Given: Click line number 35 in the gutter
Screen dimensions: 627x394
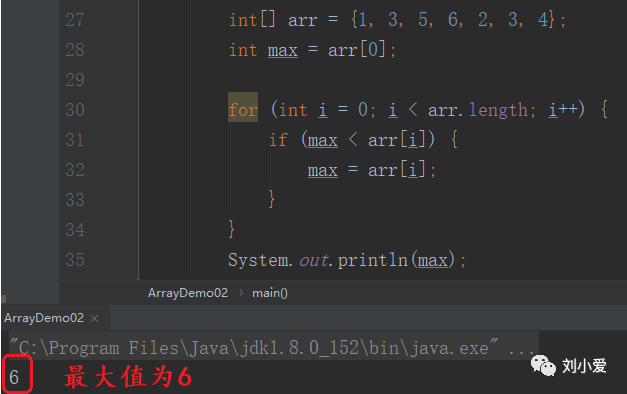Looking at the screenshot, I should [x=75, y=260].
